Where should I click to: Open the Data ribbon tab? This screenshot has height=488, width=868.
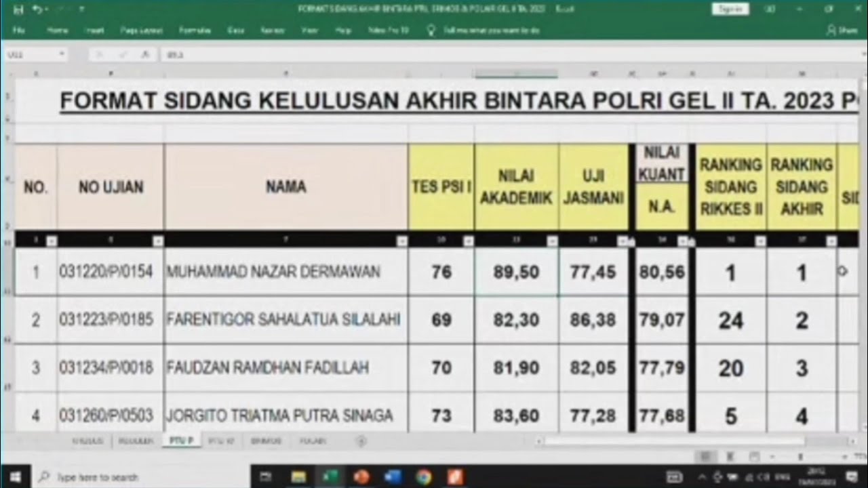click(x=235, y=30)
